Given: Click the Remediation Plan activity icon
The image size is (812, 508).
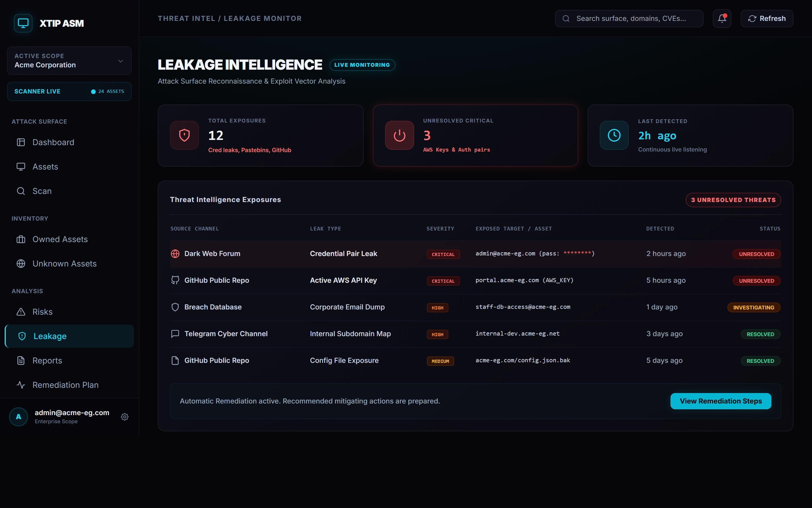Looking at the screenshot, I should (21, 385).
